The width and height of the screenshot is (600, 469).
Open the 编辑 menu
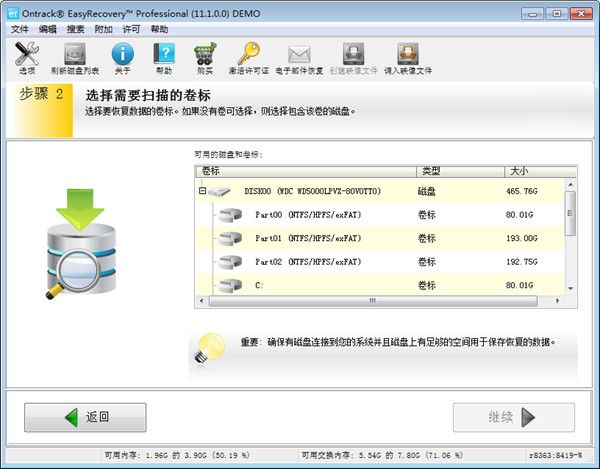(x=47, y=29)
